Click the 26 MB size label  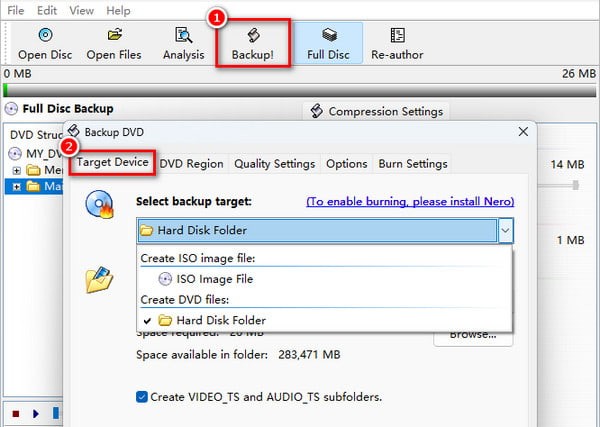(579, 73)
